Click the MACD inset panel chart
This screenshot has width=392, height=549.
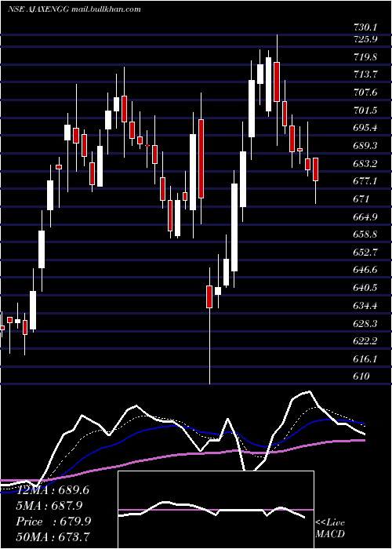click(216, 510)
